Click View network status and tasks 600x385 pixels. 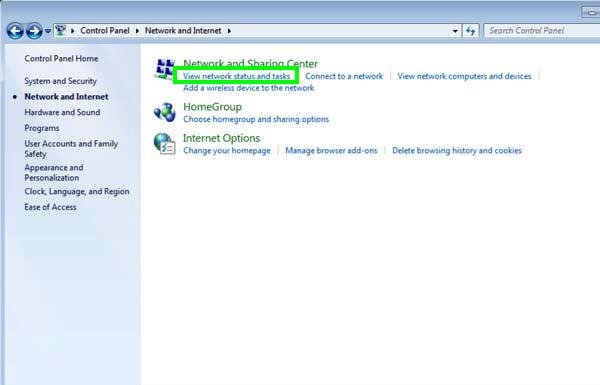coord(236,76)
